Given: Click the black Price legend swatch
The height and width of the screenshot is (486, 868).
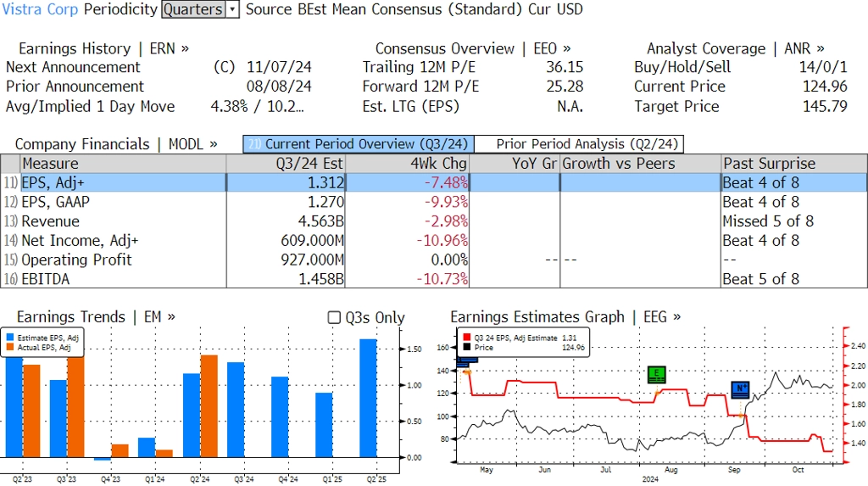Looking at the screenshot, I should click(467, 348).
